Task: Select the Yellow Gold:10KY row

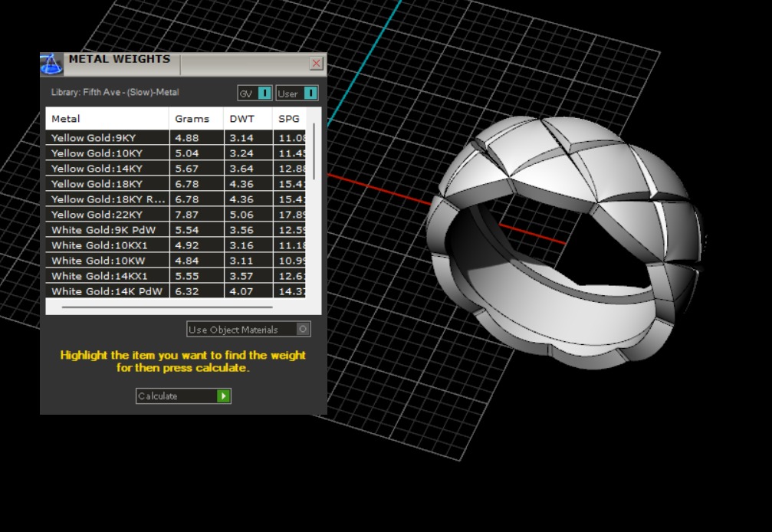Action: [176, 153]
